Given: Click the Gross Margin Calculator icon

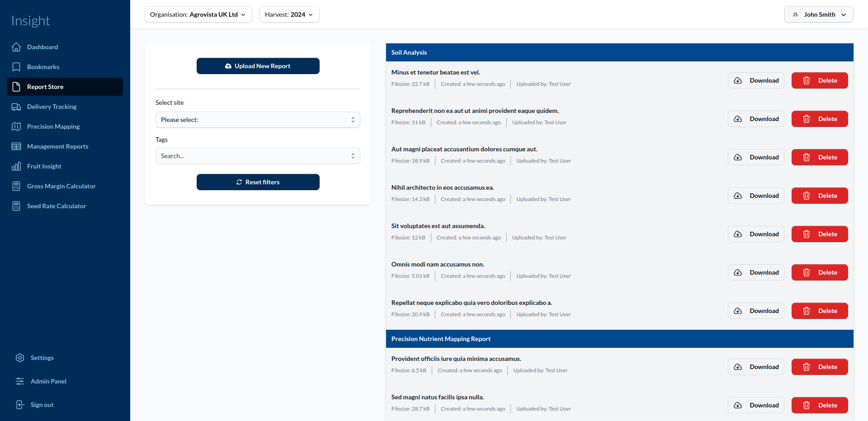Looking at the screenshot, I should pyautogui.click(x=16, y=186).
